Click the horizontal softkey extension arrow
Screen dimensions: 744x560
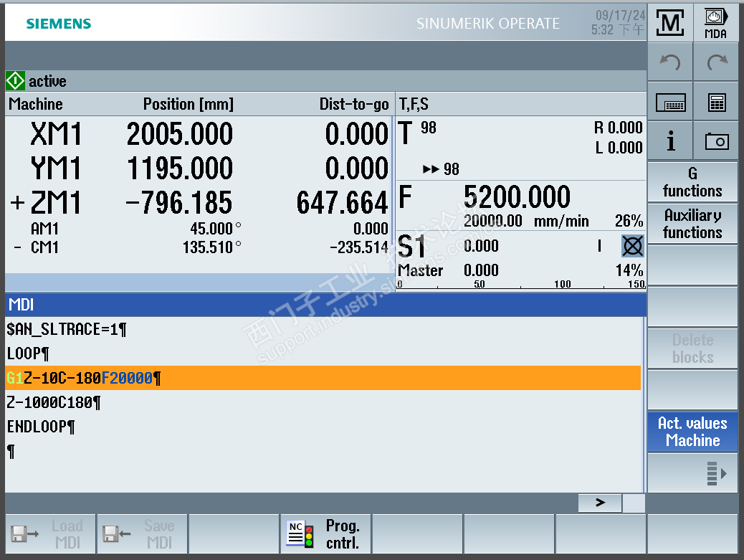(x=600, y=503)
